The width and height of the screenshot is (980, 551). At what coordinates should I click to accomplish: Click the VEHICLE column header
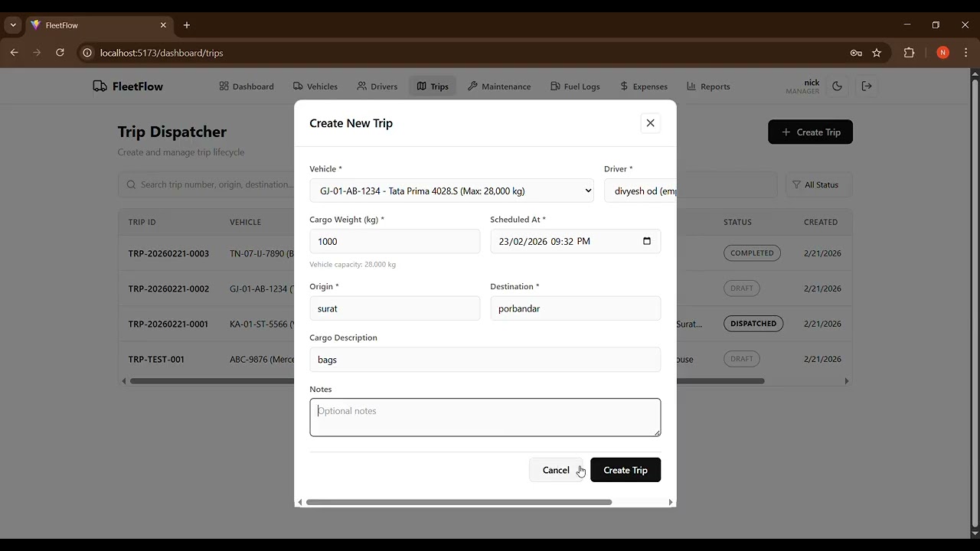245,222
